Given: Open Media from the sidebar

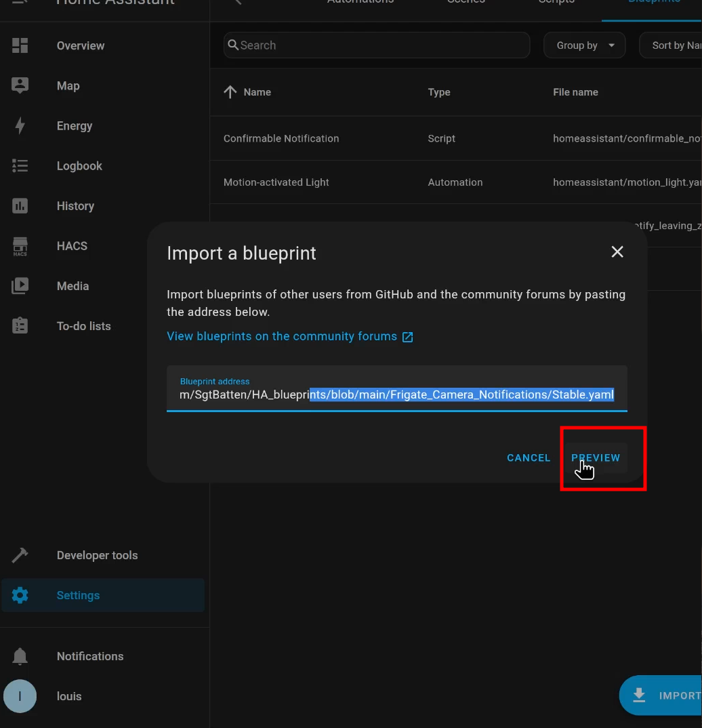Looking at the screenshot, I should pos(103,286).
